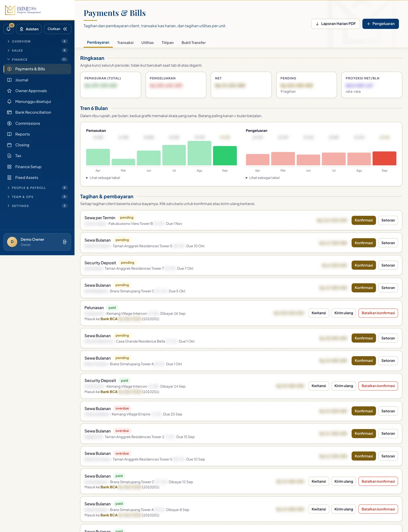
Task: Open the Titipan tab
Action: click(x=168, y=43)
